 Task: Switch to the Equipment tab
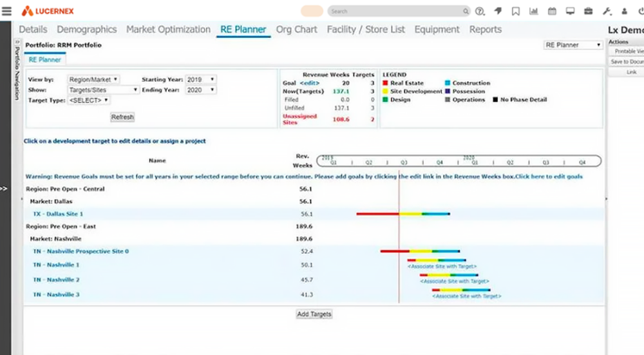click(x=437, y=30)
